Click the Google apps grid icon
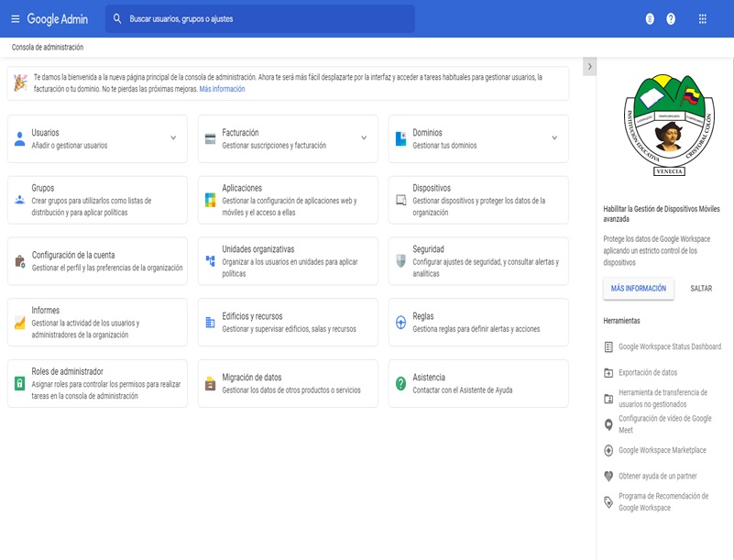Screen dimensions: 734x560 702,18
